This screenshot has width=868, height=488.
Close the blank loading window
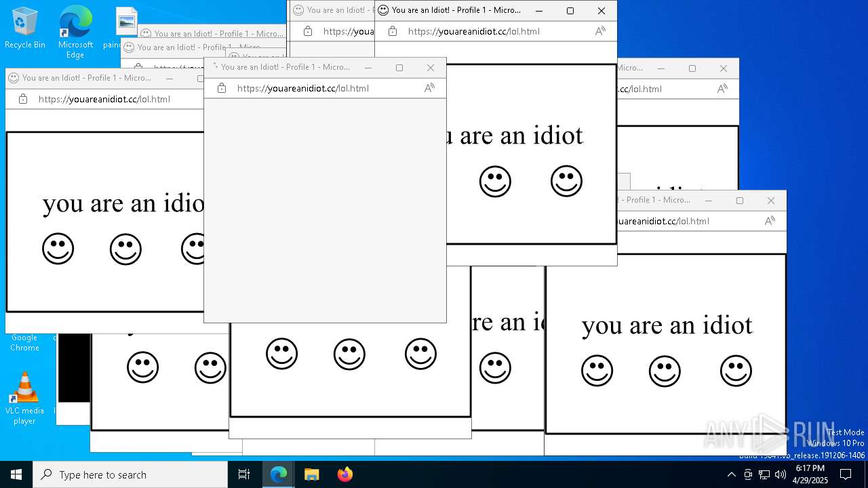[x=431, y=68]
